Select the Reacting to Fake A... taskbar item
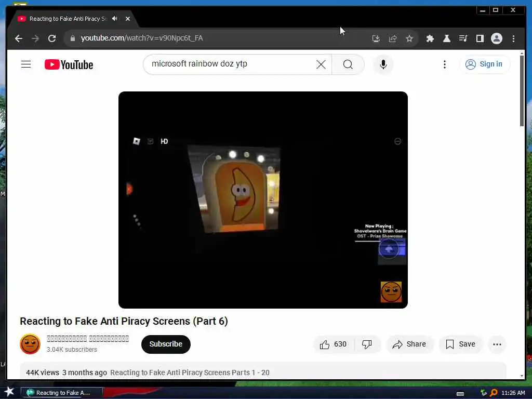 tap(61, 393)
